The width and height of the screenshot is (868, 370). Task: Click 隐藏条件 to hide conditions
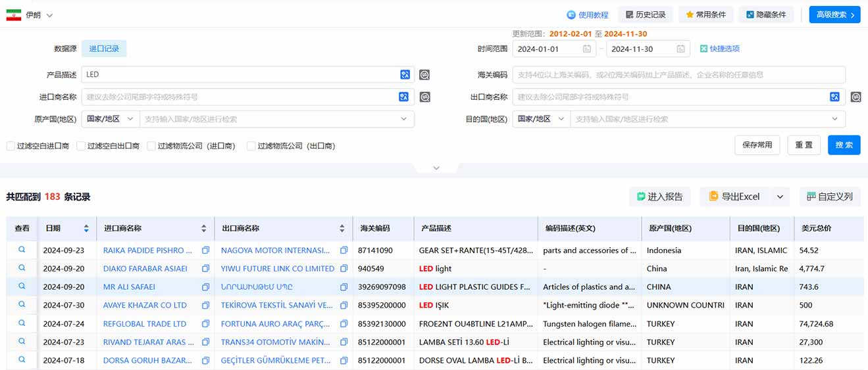tap(766, 14)
